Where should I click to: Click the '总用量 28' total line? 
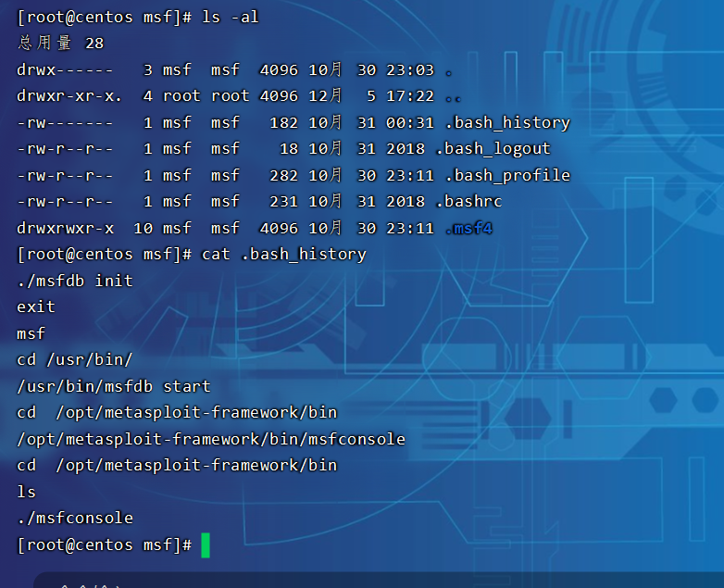(x=60, y=44)
